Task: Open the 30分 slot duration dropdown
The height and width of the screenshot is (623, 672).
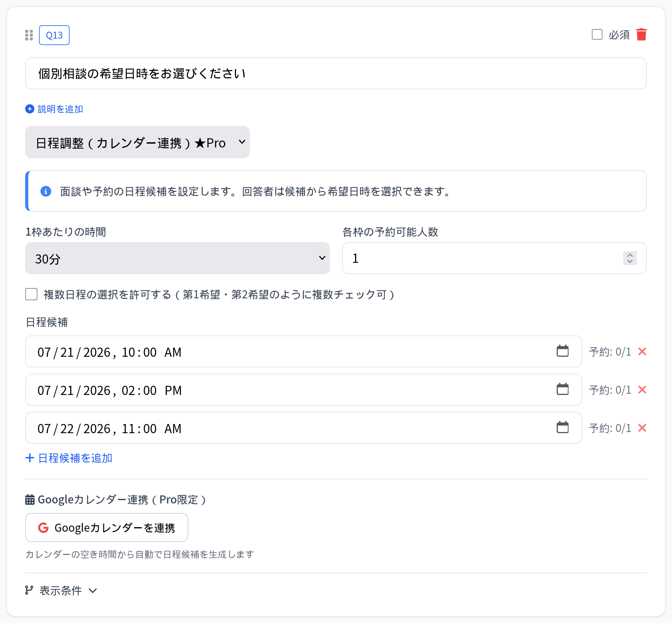Action: click(x=178, y=258)
